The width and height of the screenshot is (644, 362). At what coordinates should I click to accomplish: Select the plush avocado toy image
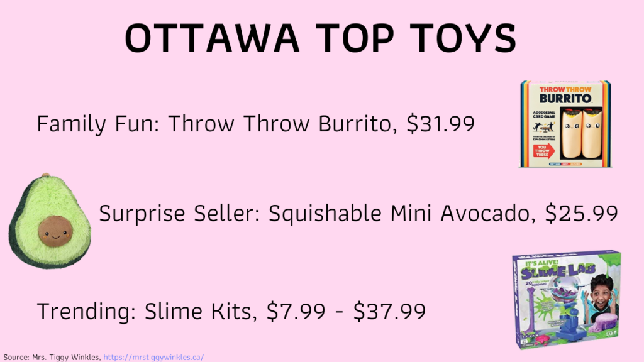pyautogui.click(x=50, y=221)
